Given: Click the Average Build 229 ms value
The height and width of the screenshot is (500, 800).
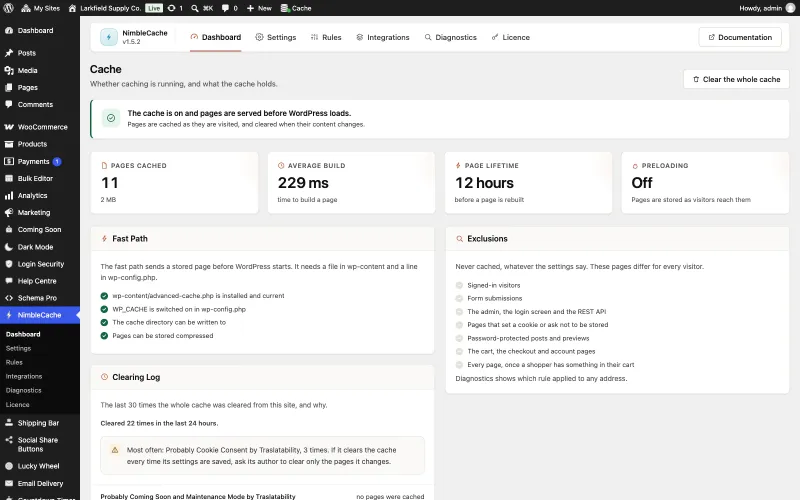Looking at the screenshot, I should tap(303, 183).
